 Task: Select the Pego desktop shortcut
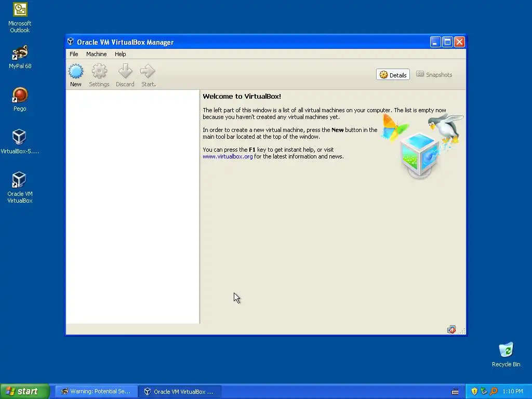[x=20, y=99]
